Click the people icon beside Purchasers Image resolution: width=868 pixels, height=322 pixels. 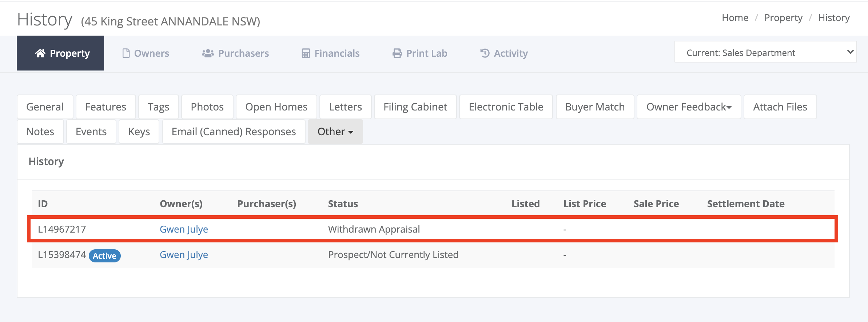click(x=208, y=53)
